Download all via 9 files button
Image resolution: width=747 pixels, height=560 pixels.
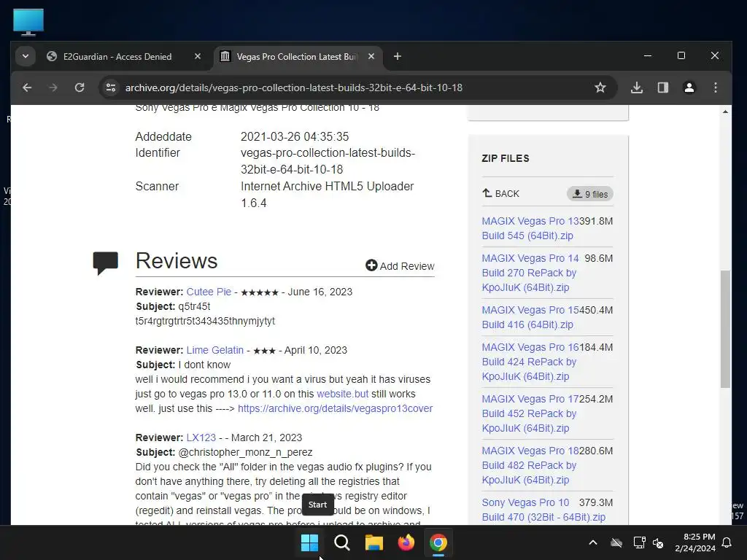tap(589, 194)
